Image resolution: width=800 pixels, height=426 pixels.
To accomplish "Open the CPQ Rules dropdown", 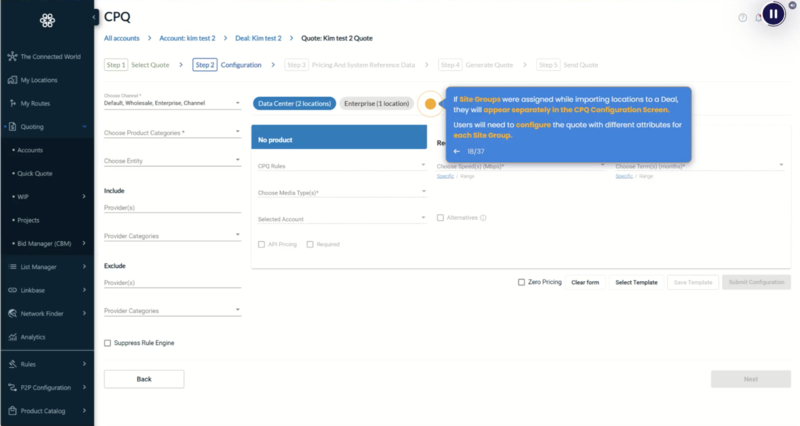I will [342, 165].
